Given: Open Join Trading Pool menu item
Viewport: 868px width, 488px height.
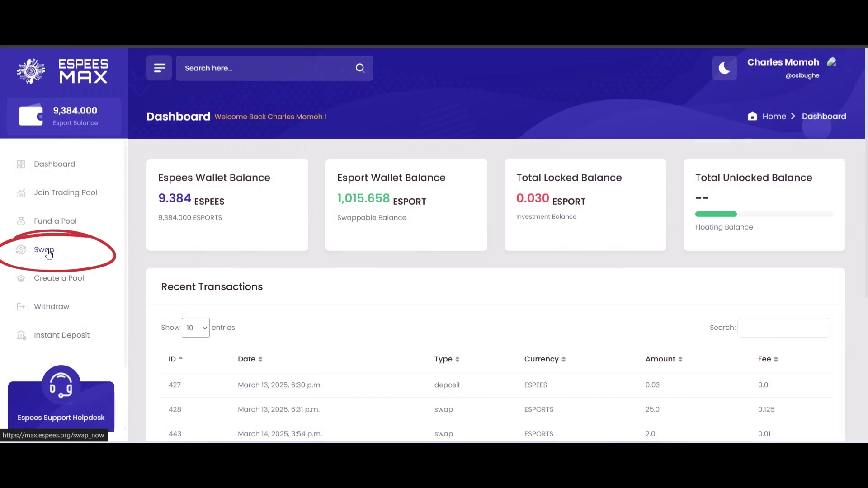Looking at the screenshot, I should click(65, 192).
